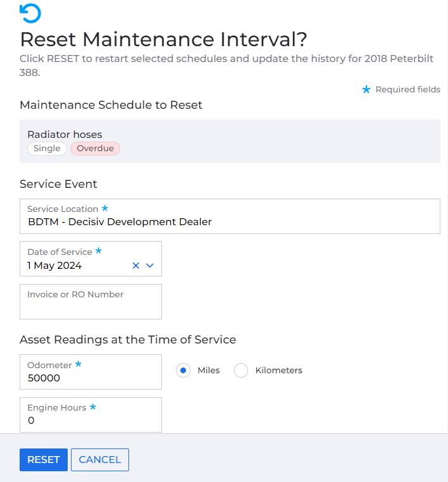Image resolution: width=448 pixels, height=482 pixels.
Task: Select the Radiator hoses schedule name
Action: (65, 134)
